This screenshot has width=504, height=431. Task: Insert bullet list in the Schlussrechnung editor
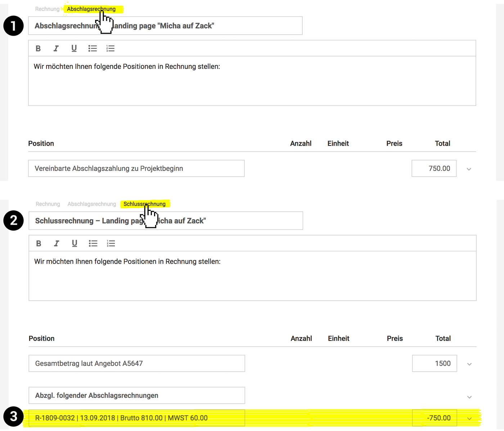pyautogui.click(x=93, y=243)
